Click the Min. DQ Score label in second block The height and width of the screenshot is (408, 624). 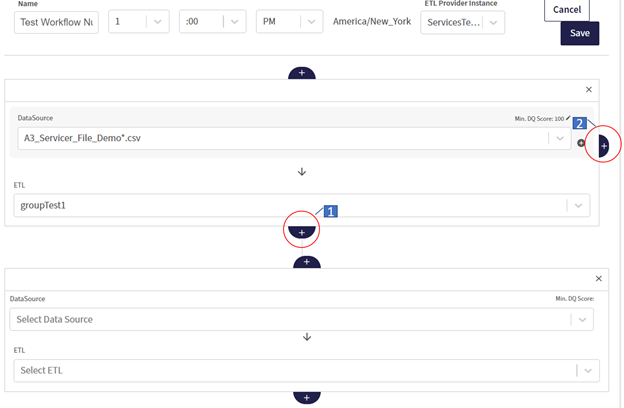coord(575,299)
